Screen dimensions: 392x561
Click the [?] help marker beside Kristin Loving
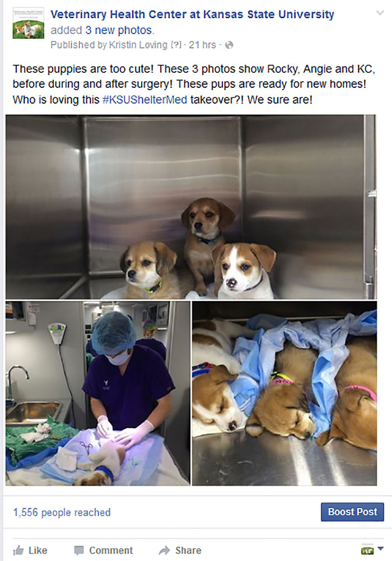tap(176, 45)
